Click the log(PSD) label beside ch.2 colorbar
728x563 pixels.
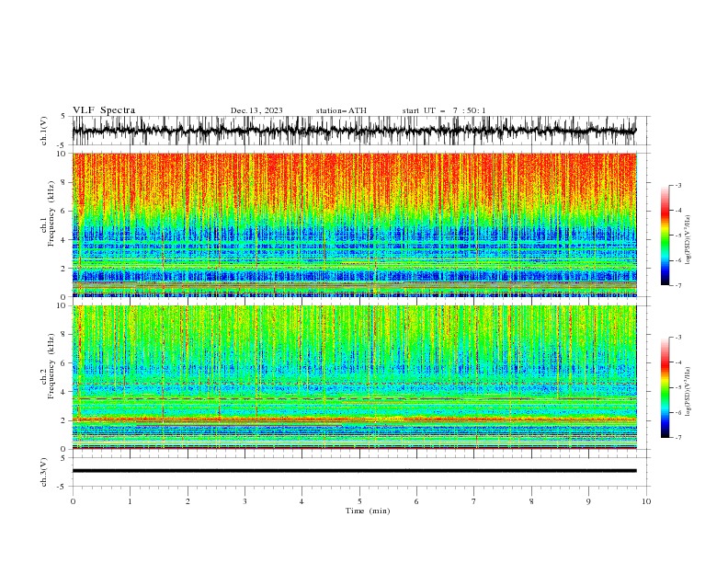click(688, 392)
